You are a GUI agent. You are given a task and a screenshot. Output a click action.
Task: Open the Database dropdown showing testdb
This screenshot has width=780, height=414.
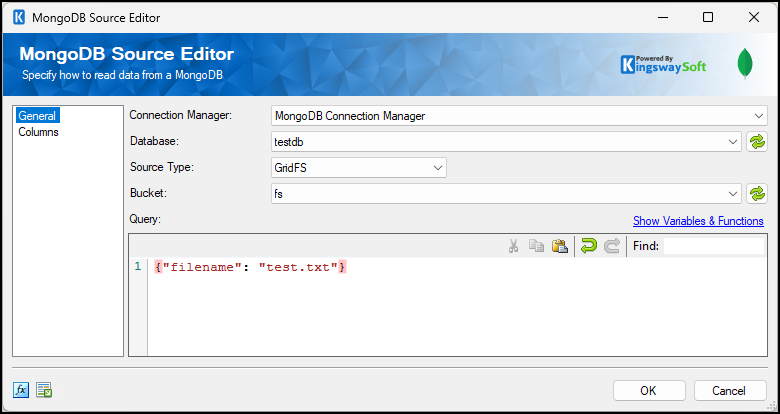[506, 142]
